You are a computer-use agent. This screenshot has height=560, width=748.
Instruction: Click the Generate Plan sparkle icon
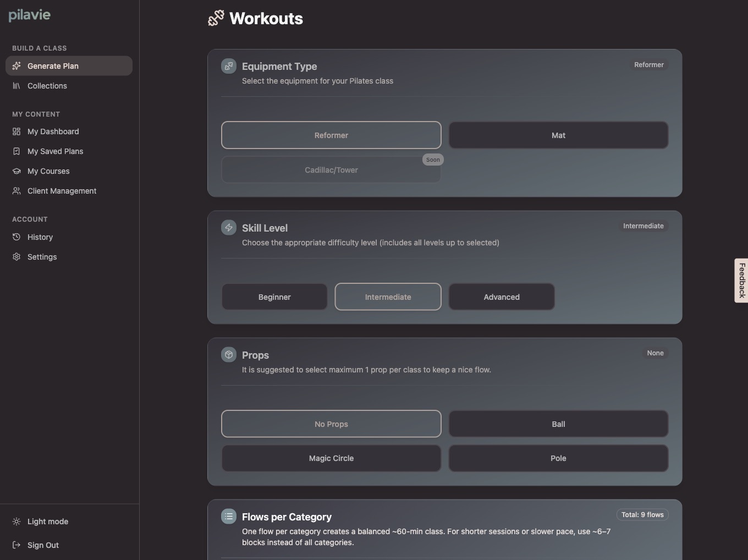(16, 66)
